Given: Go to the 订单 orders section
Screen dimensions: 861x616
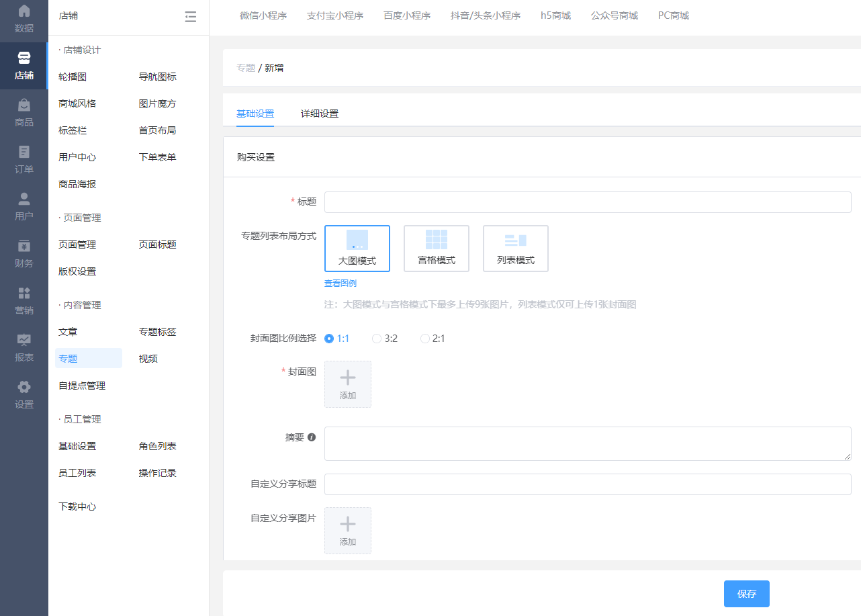Looking at the screenshot, I should (24, 160).
